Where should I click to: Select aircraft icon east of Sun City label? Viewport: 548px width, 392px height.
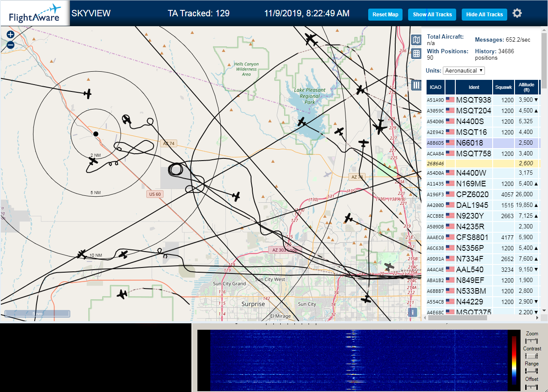[x=366, y=299]
